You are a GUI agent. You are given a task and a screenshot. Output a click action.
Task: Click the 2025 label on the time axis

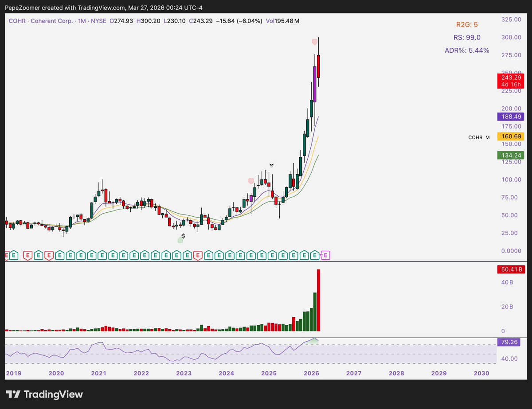coord(269,373)
